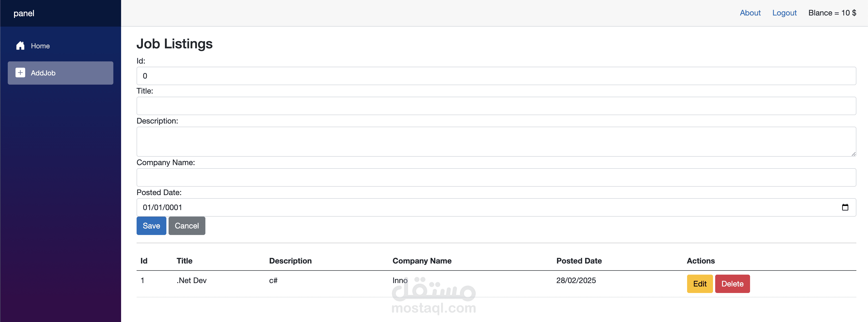Edit the .Net Dev job row
Screen dimensions: 868x322
tap(699, 284)
